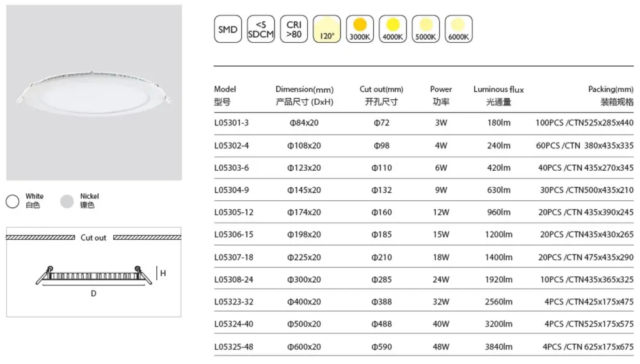Click packing 30PCS /CTN500x435x210
The height and width of the screenshot is (364, 640).
[x=587, y=190]
